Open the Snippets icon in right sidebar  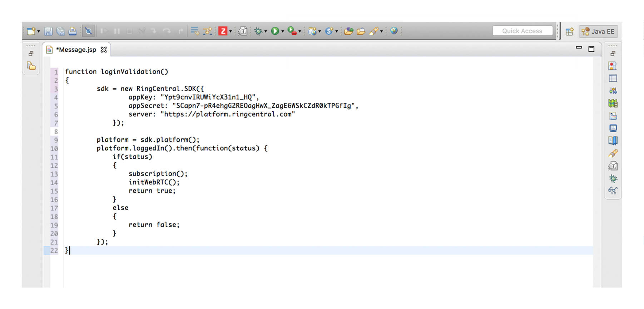pyautogui.click(x=613, y=116)
